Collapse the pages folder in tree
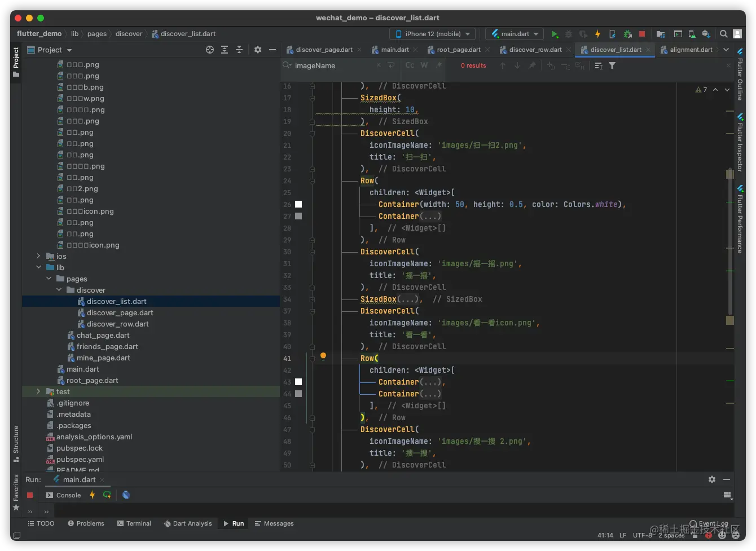 coord(49,279)
